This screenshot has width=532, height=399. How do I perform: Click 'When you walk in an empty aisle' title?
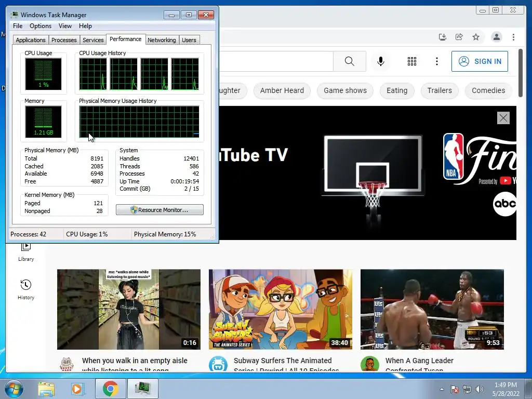135,361
